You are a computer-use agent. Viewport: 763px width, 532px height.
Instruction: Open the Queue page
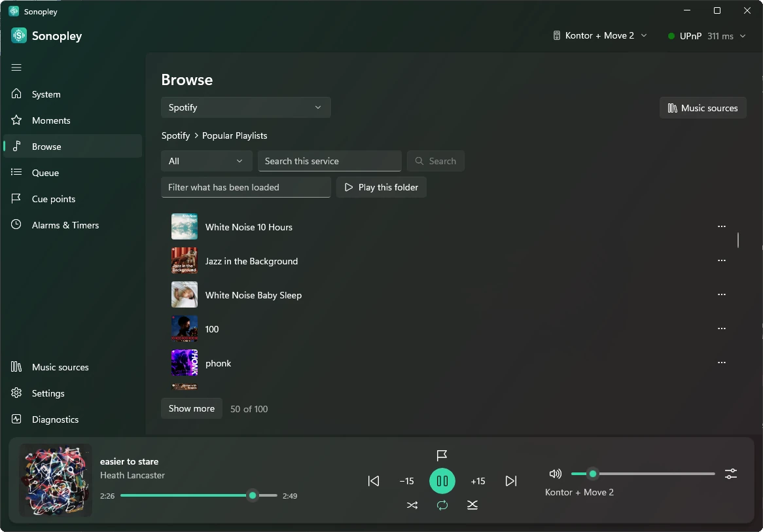pos(73,172)
